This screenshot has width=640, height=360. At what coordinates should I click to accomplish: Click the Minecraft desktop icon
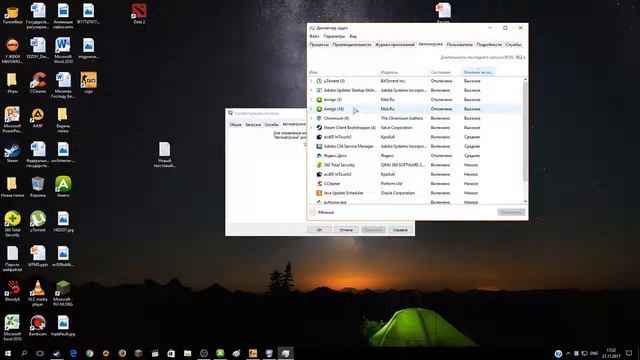(63, 293)
